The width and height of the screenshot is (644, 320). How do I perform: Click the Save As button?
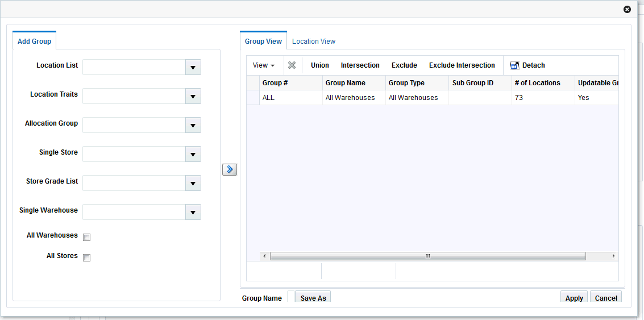tap(313, 297)
